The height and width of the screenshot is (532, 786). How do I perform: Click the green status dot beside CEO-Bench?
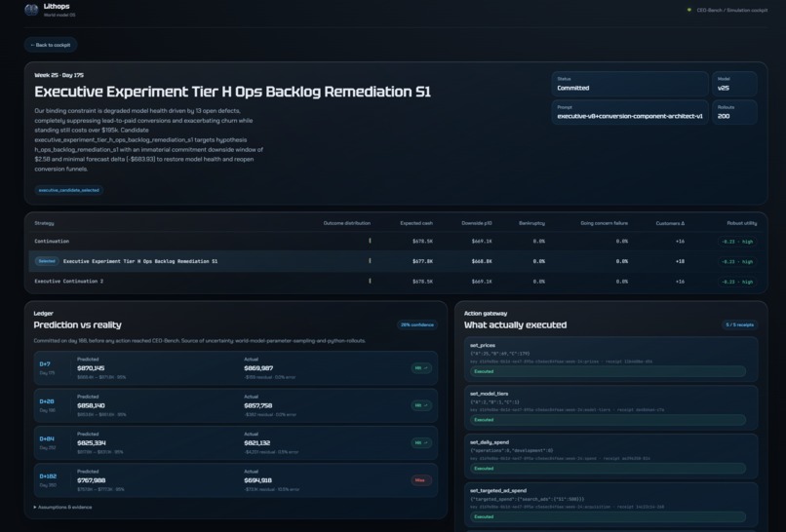pyautogui.click(x=688, y=10)
